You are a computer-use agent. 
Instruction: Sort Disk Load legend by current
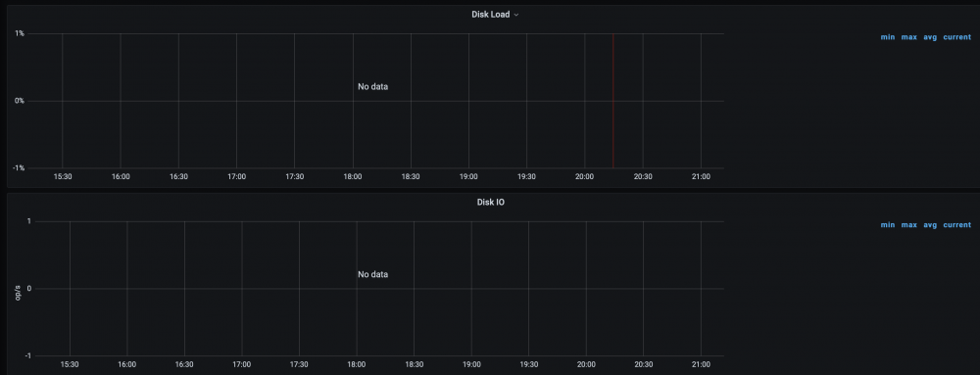click(x=956, y=37)
